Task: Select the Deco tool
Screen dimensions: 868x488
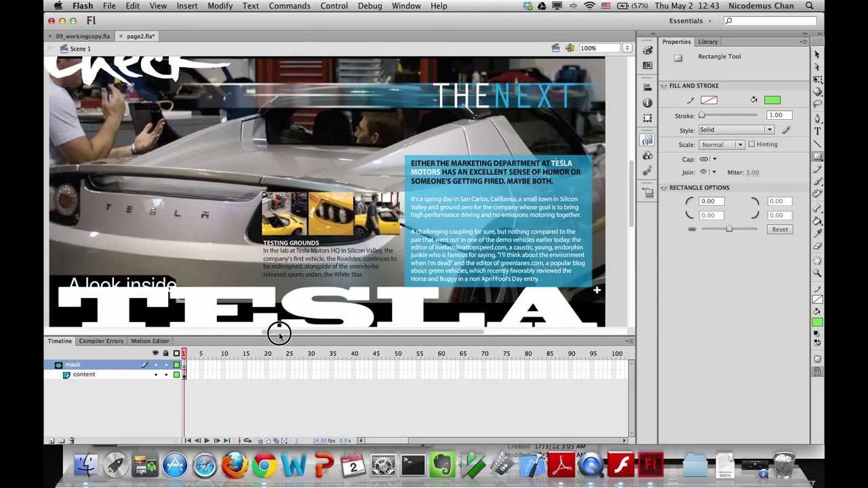Action: coord(817,192)
